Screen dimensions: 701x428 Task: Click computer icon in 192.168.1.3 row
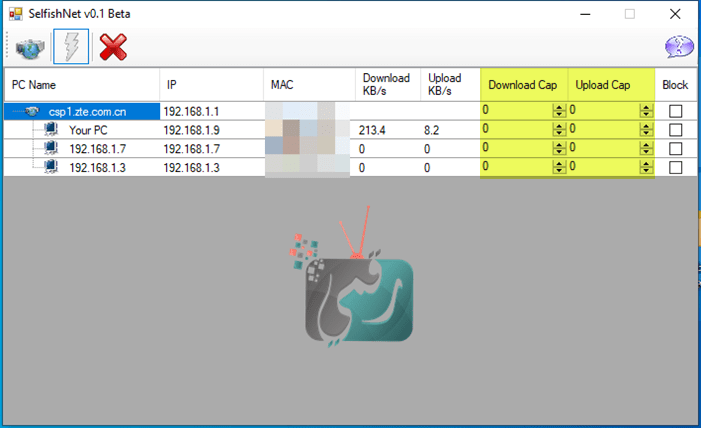pos(51,167)
